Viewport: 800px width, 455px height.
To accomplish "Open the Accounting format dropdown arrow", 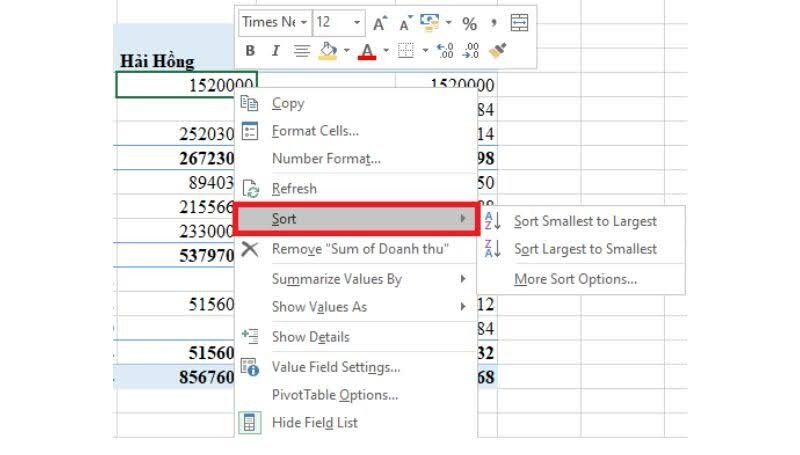I will click(x=448, y=22).
